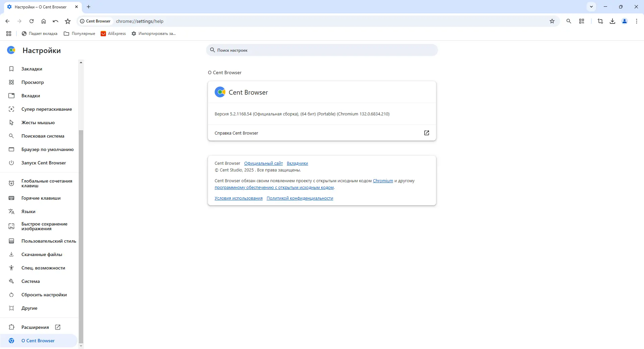Open Скачанные файлы settings
Screen dimensions: 644x349
click(x=39, y=254)
